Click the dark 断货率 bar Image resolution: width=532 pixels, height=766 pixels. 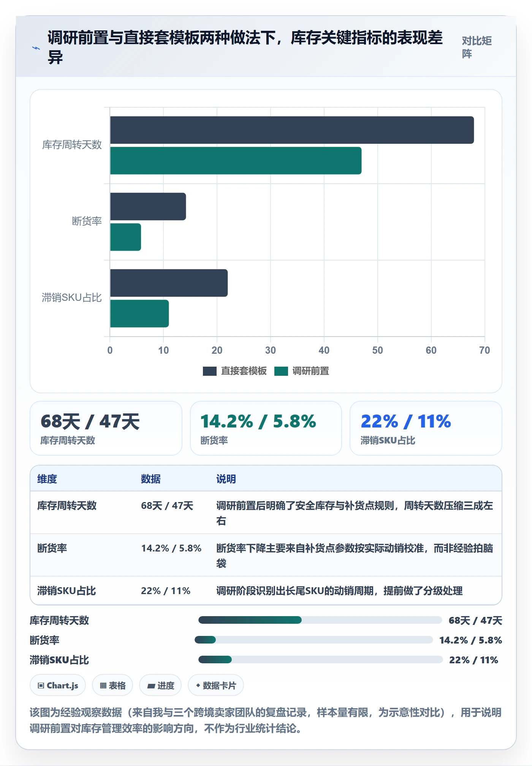tap(148, 207)
